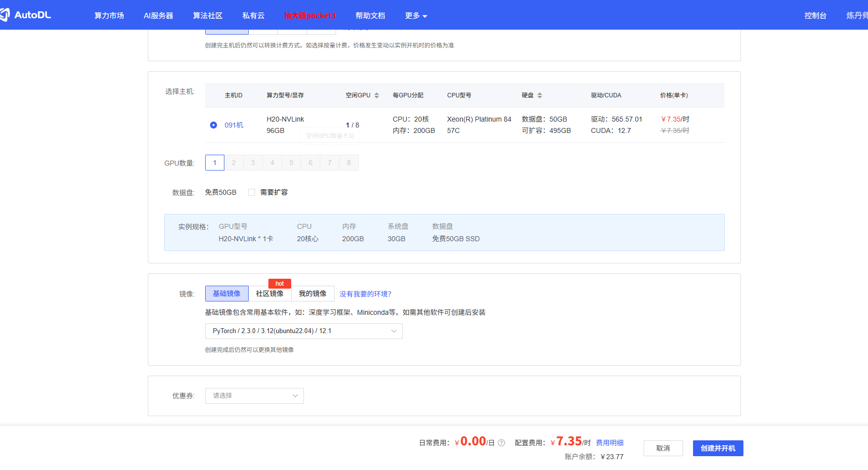Click the red hot badge above 社区镜像
The width and height of the screenshot is (868, 470).
click(x=279, y=283)
